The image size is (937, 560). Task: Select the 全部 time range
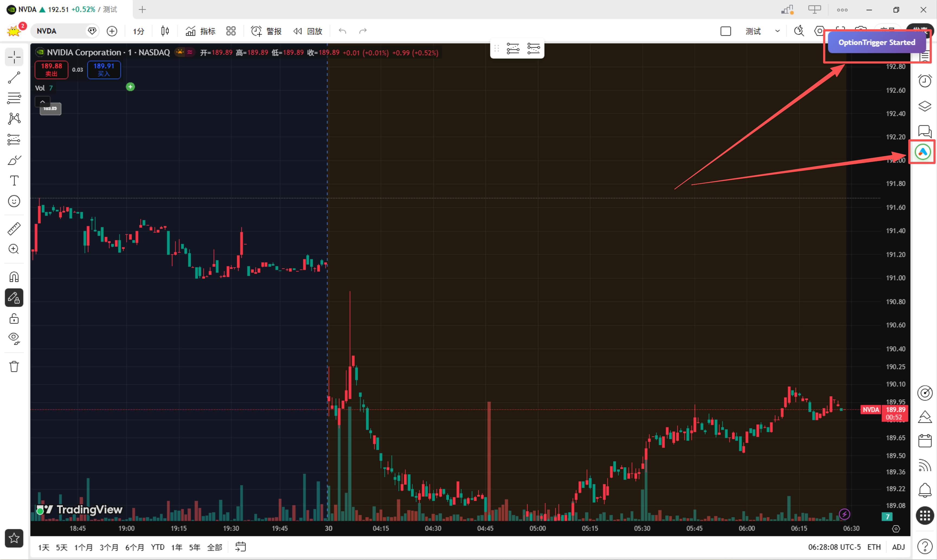coord(214,547)
